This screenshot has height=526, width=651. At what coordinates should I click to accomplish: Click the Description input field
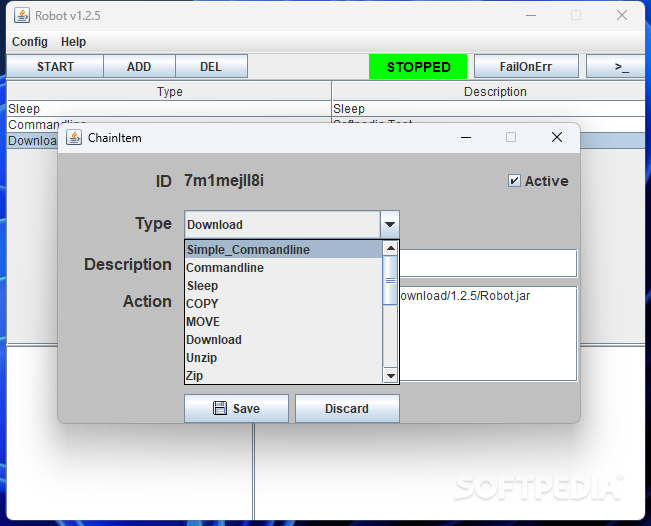(488, 263)
